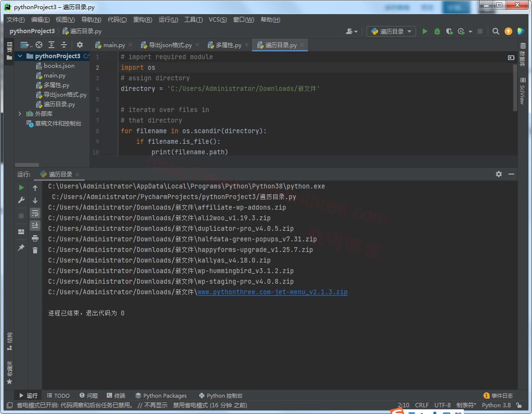Viewport: 532px width, 414px height.
Task: Select 导出json格式.py in project tree
Action: (x=61, y=95)
